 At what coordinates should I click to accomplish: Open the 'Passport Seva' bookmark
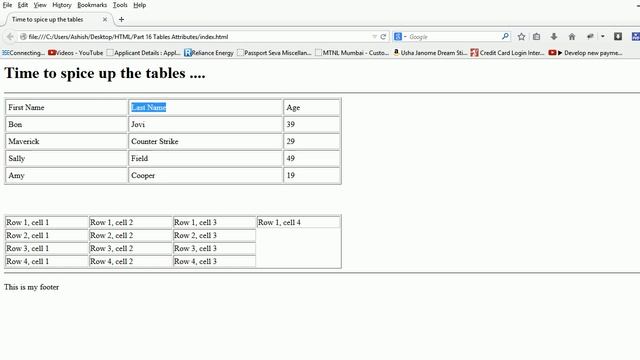click(274, 53)
